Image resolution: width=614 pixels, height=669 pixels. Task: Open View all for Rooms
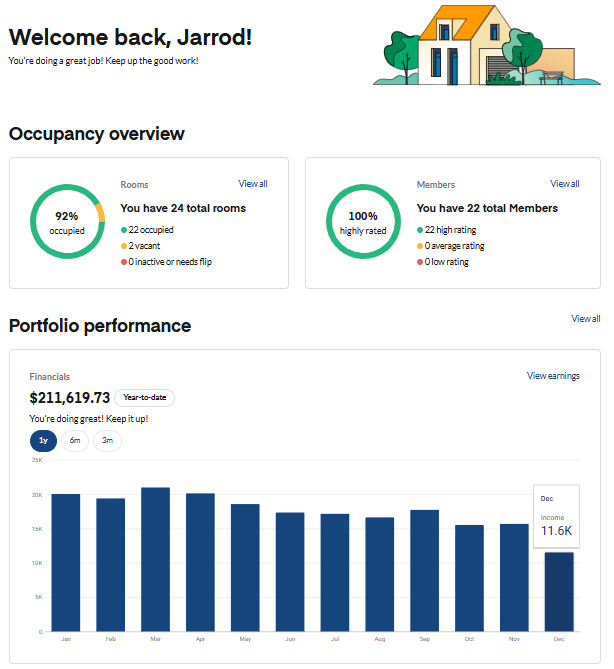253,184
